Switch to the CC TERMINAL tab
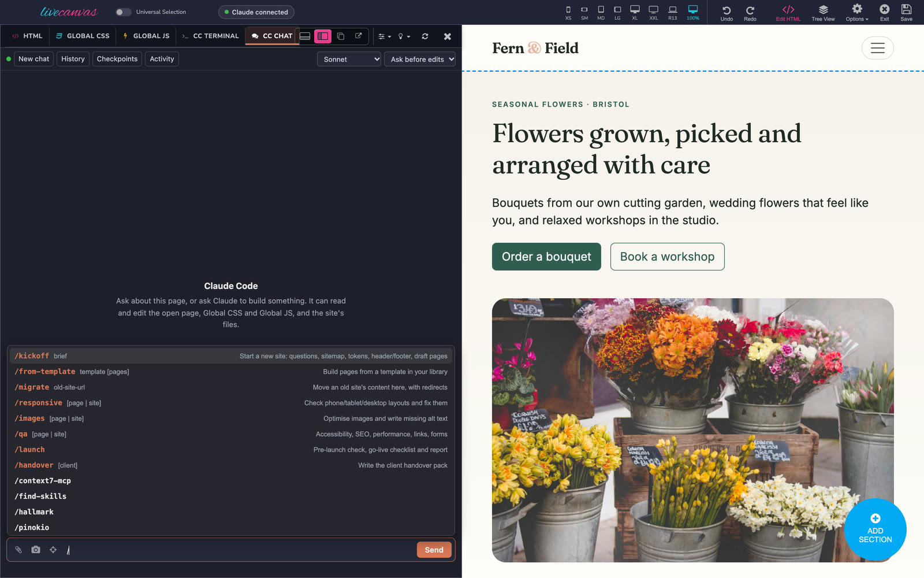The height and width of the screenshot is (578, 924). click(x=210, y=36)
